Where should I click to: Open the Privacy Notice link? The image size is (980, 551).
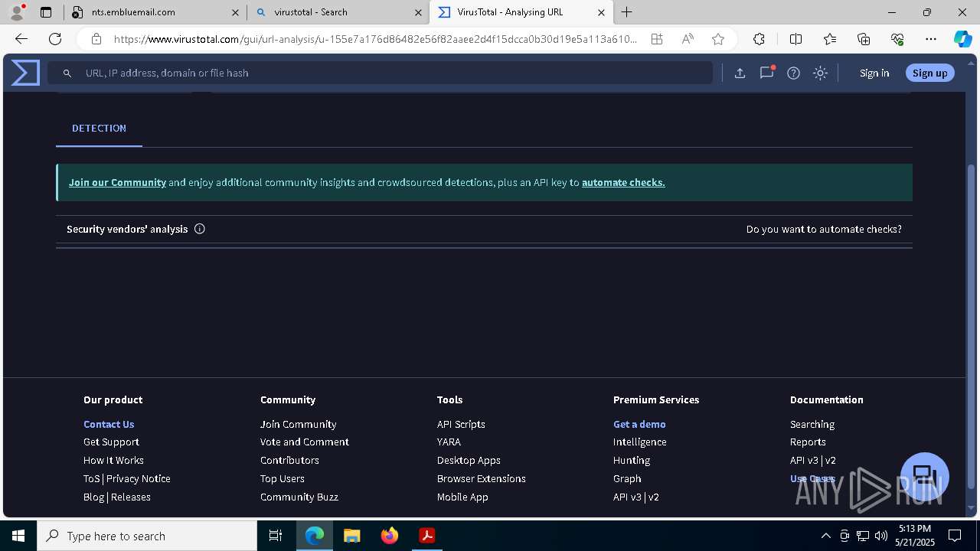(139, 478)
